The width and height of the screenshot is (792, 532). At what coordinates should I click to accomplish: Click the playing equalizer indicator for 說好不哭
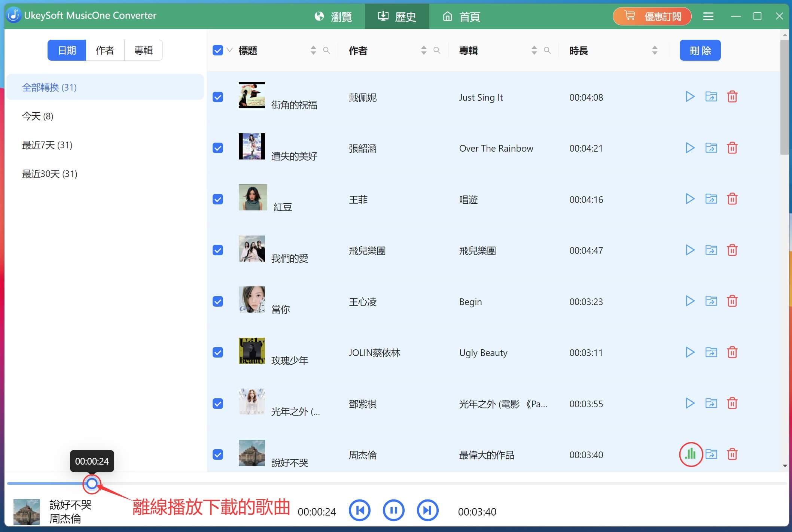691,454
